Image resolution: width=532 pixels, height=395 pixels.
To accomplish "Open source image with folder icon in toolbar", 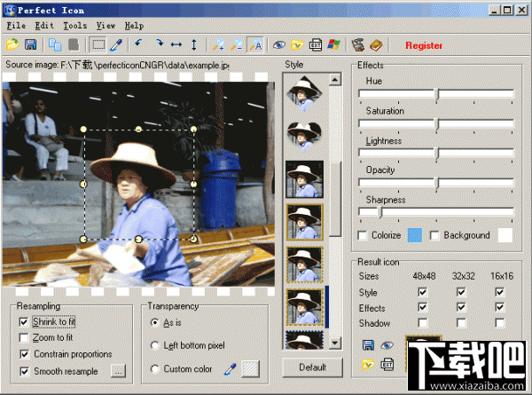I will click(x=12, y=45).
